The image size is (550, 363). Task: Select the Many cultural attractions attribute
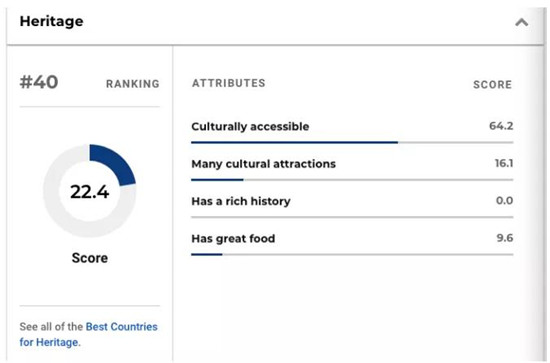pyautogui.click(x=263, y=164)
